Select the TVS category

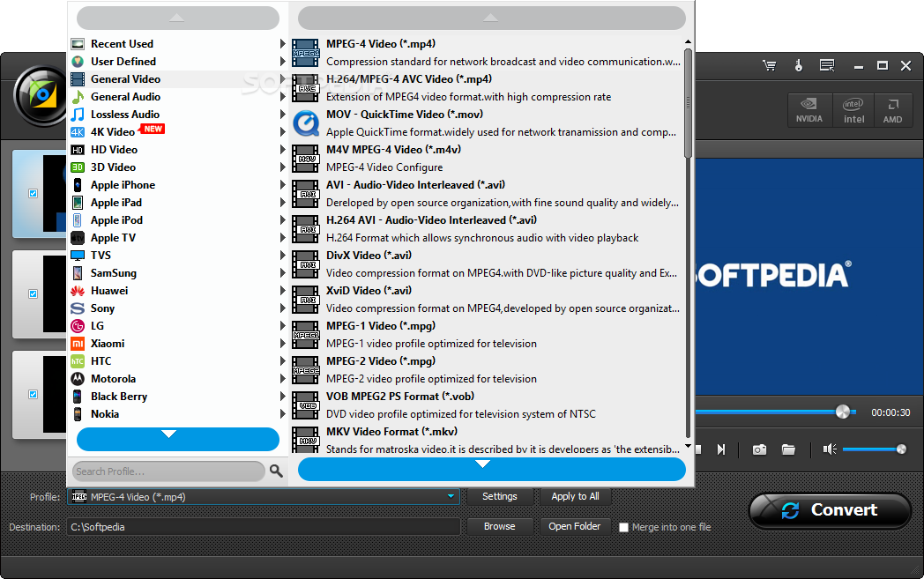click(177, 255)
